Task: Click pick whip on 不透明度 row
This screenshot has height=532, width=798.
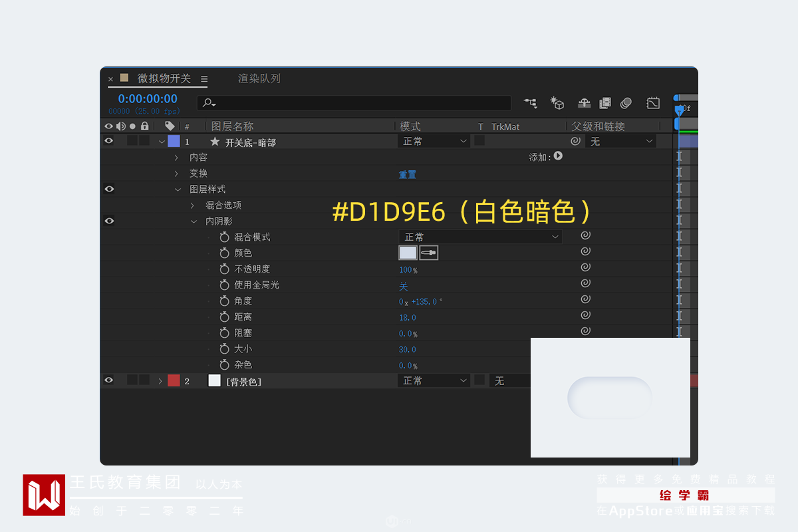Action: point(585,267)
